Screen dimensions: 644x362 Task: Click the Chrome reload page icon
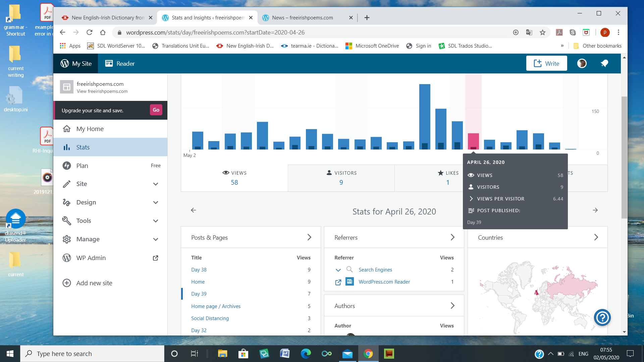click(x=89, y=33)
